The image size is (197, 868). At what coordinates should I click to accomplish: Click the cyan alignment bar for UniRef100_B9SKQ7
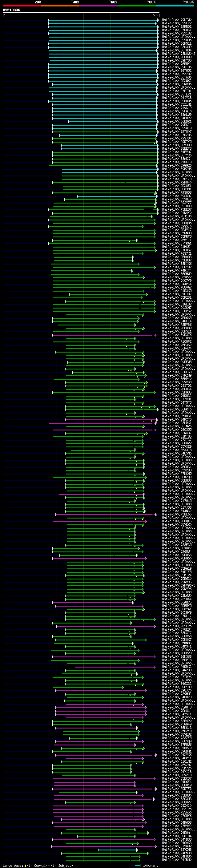click(x=118, y=196)
